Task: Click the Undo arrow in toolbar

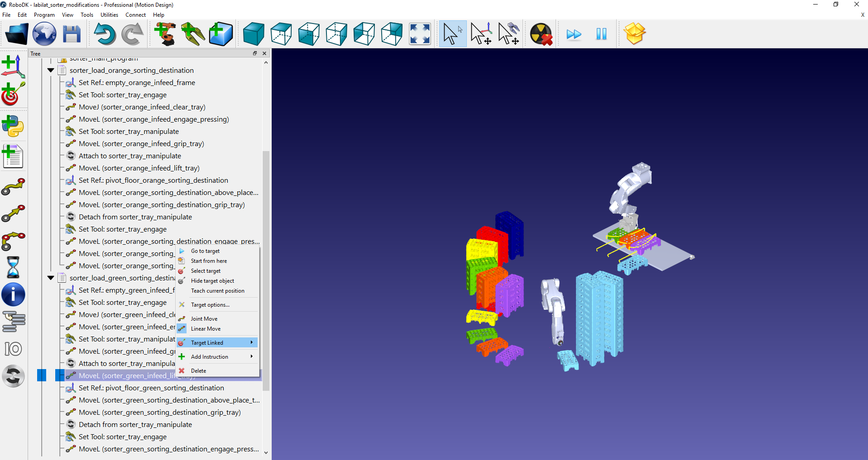Action: tap(105, 34)
